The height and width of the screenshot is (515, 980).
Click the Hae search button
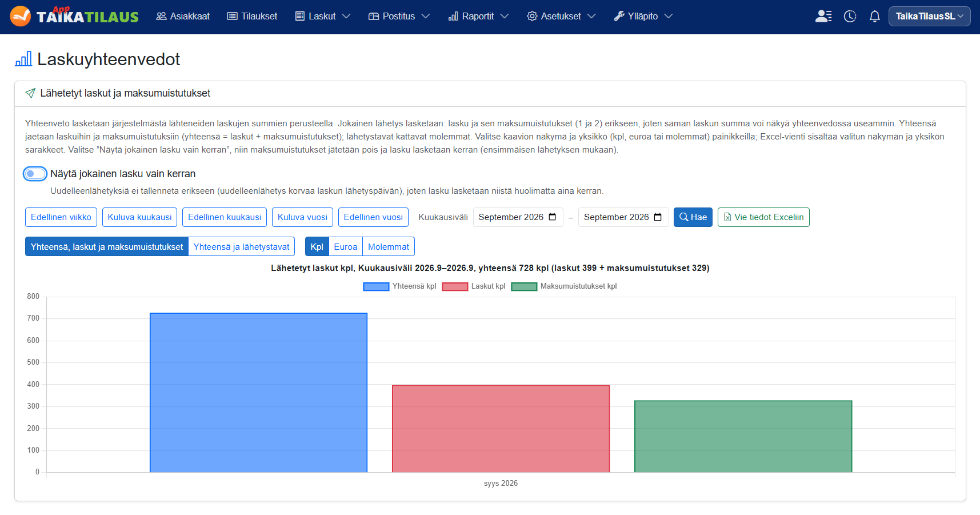pos(693,217)
